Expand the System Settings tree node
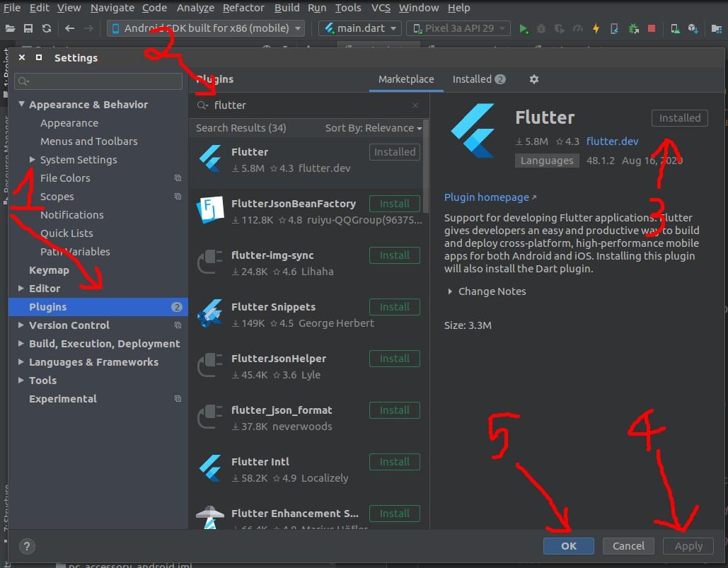The image size is (728, 568). coord(32,159)
